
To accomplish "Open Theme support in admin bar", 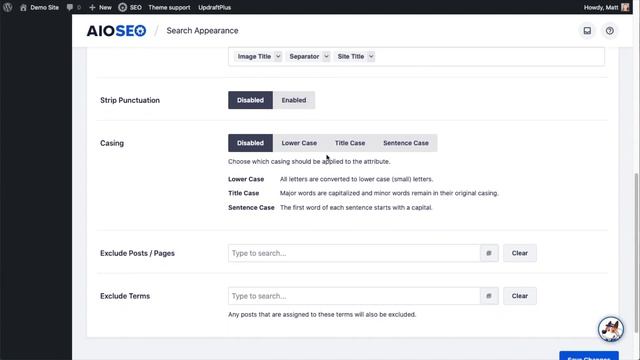I will [x=169, y=7].
